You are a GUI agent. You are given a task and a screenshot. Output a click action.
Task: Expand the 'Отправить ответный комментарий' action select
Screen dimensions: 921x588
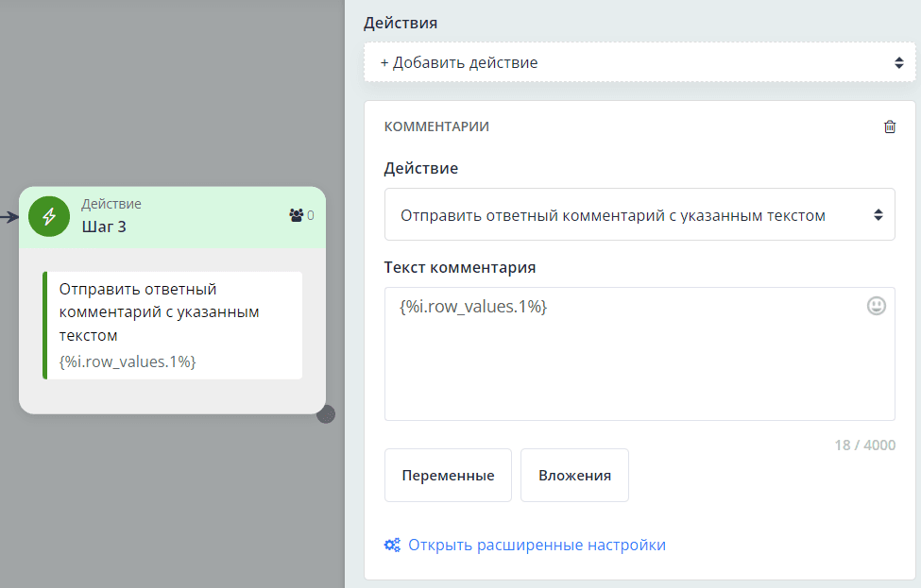click(639, 215)
